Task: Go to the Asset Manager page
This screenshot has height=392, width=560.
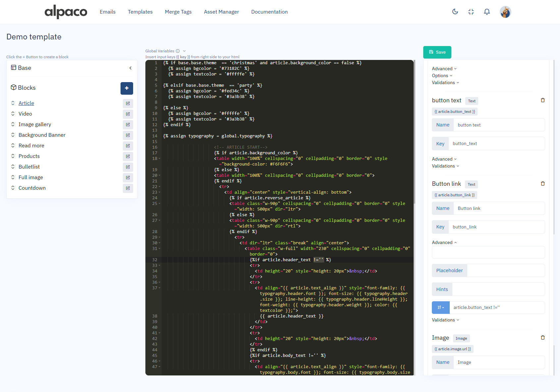Action: [221, 12]
